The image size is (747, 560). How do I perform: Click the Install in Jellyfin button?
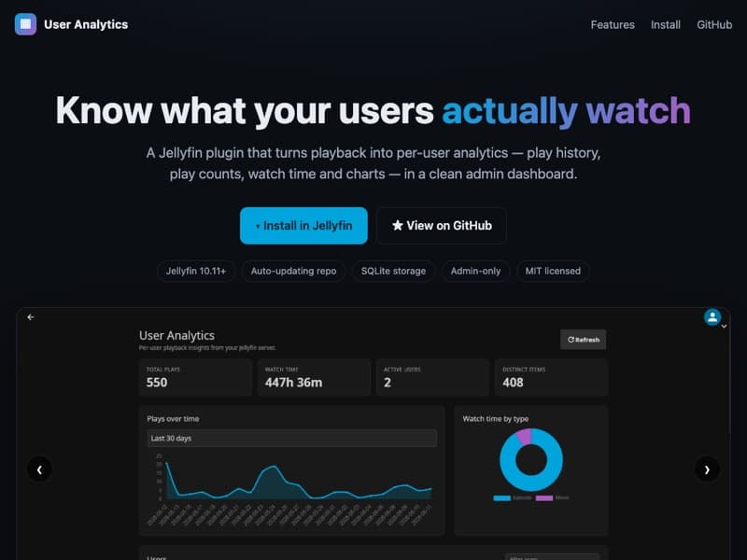[303, 226]
